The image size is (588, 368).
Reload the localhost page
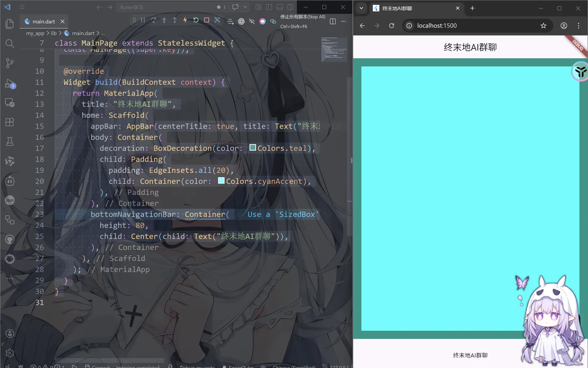pos(391,26)
